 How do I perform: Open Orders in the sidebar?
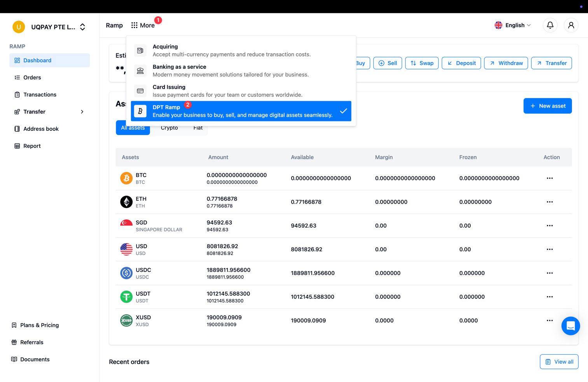click(x=49, y=77)
